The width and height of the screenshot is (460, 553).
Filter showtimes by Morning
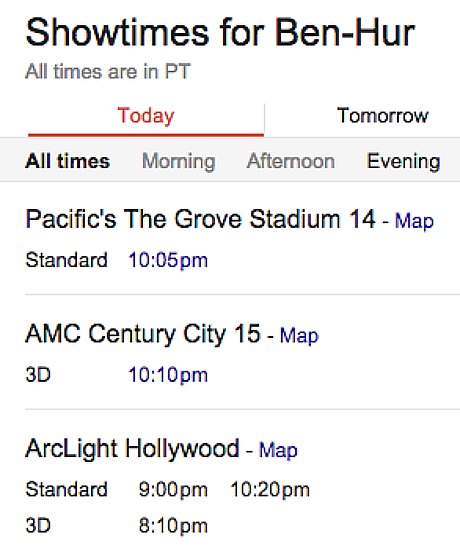coord(178,162)
